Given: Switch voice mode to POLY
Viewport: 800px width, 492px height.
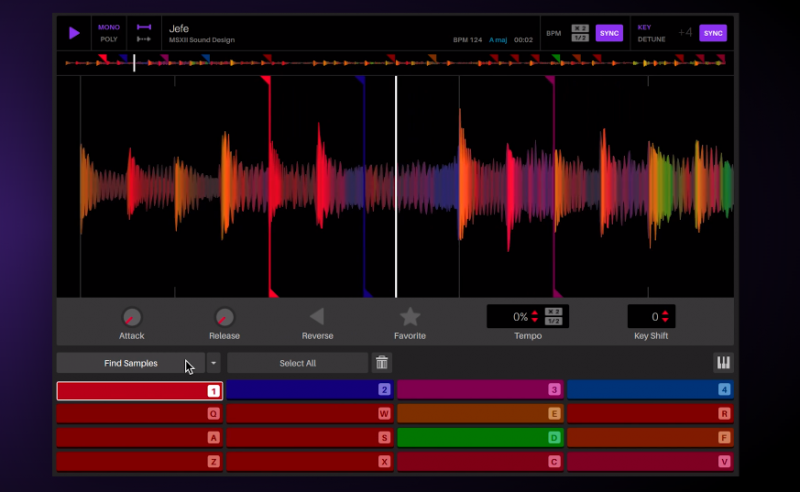Looking at the screenshot, I should pyautogui.click(x=109, y=39).
